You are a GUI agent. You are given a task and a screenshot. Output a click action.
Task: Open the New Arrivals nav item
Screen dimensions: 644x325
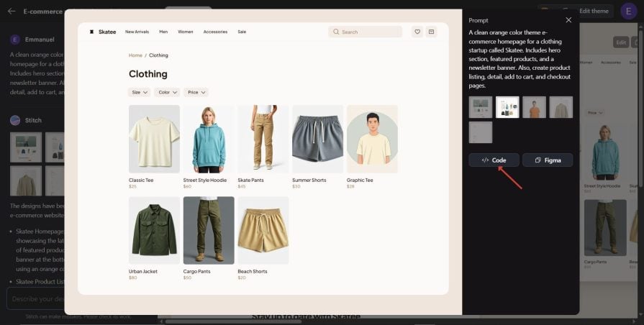point(137,32)
